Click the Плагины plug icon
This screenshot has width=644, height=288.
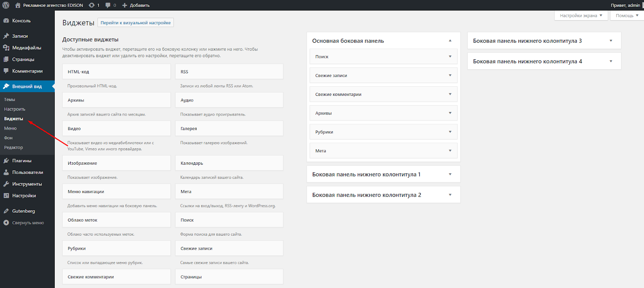coord(6,161)
